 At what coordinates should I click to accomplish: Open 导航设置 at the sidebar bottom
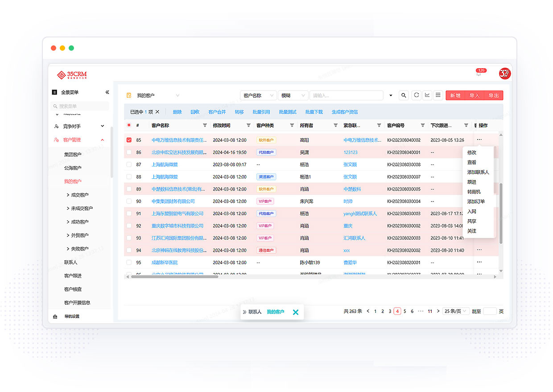[x=71, y=316]
